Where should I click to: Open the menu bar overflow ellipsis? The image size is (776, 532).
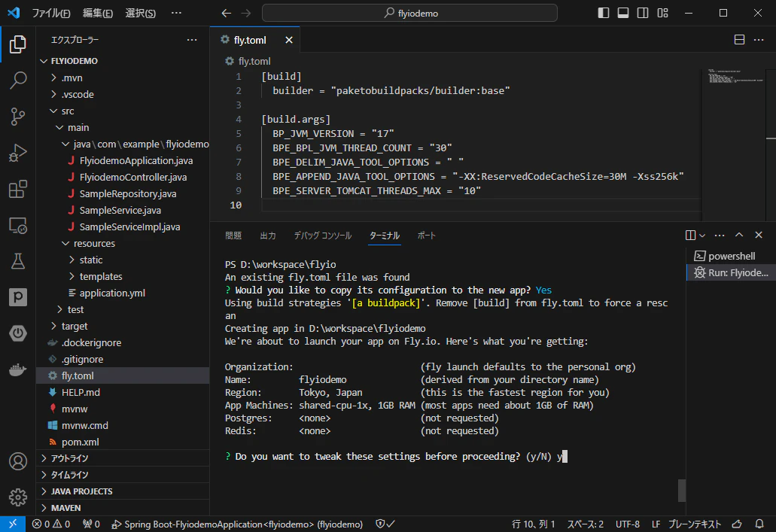click(x=176, y=13)
